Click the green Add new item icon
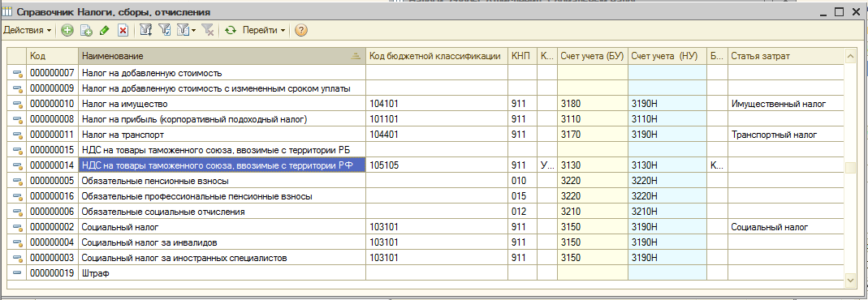 click(67, 31)
